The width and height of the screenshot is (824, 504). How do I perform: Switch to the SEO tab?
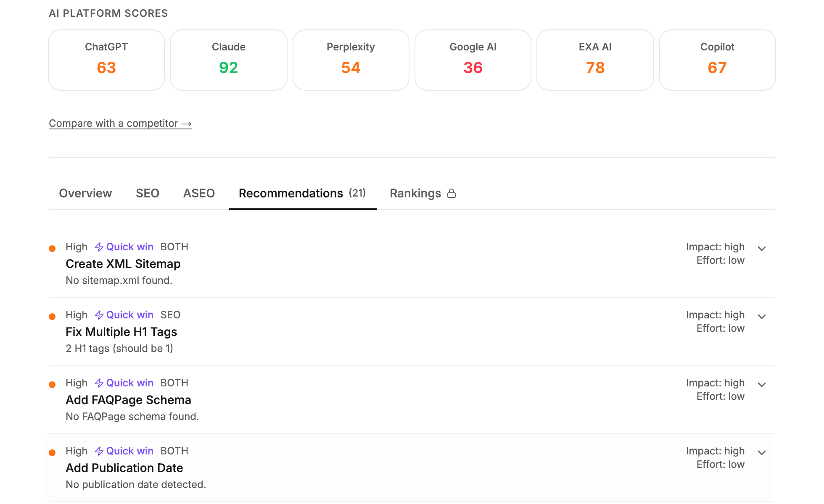coord(148,193)
